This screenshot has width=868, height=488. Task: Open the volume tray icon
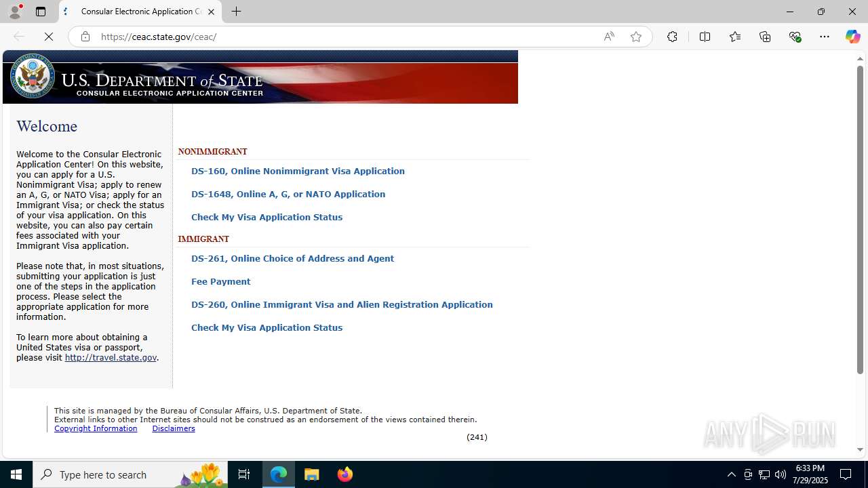coord(781,474)
